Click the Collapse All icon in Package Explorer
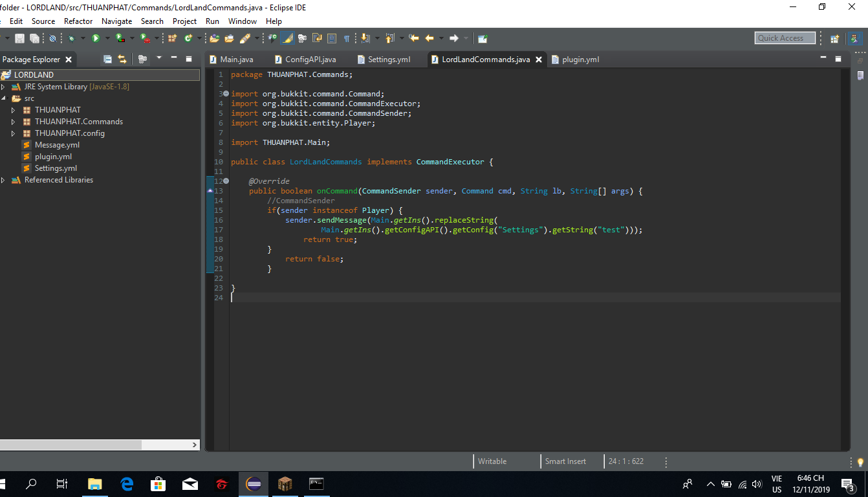The image size is (868, 497). [108, 59]
